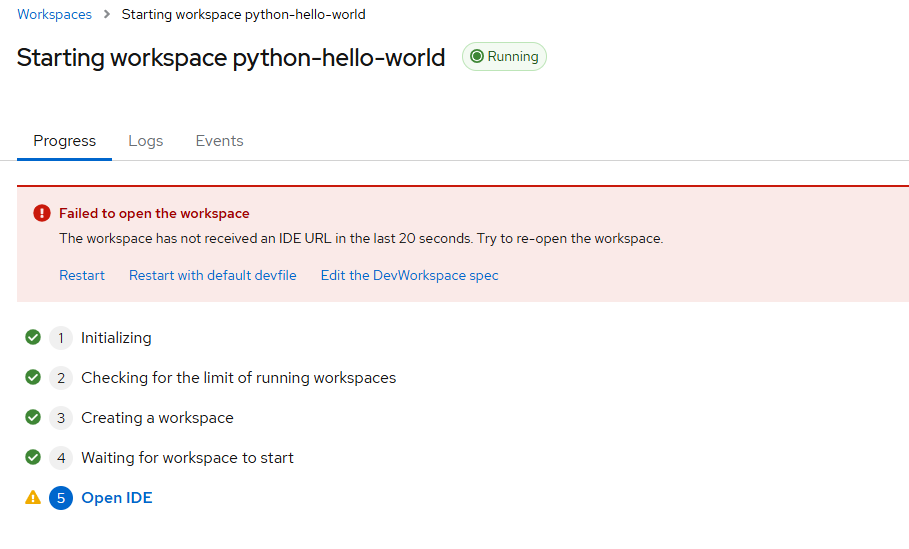Restart the workspace from the alert

(82, 275)
